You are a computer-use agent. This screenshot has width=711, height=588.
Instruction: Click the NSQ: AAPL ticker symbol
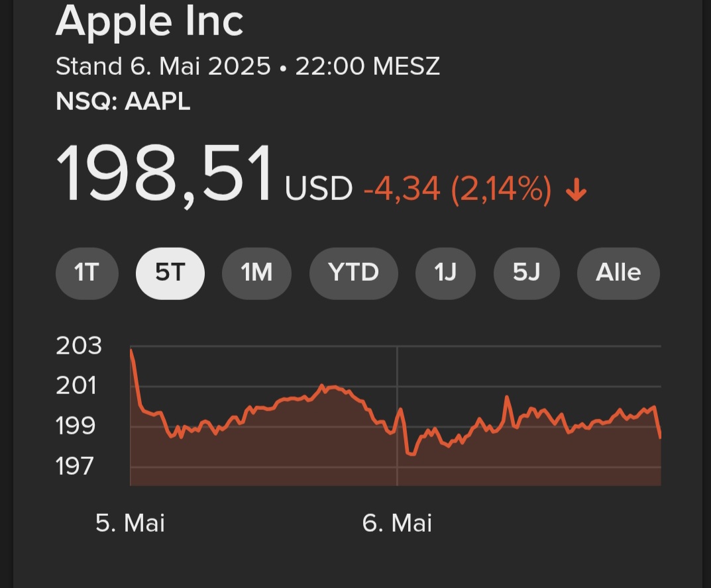tap(123, 101)
